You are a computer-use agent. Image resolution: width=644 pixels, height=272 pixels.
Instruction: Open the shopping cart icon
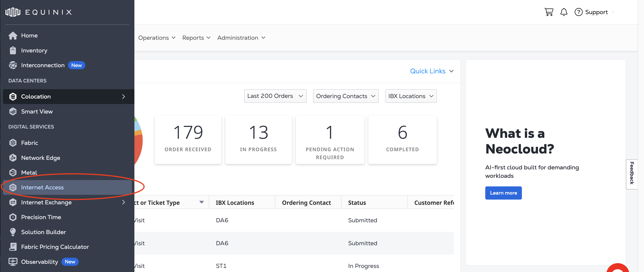(549, 12)
